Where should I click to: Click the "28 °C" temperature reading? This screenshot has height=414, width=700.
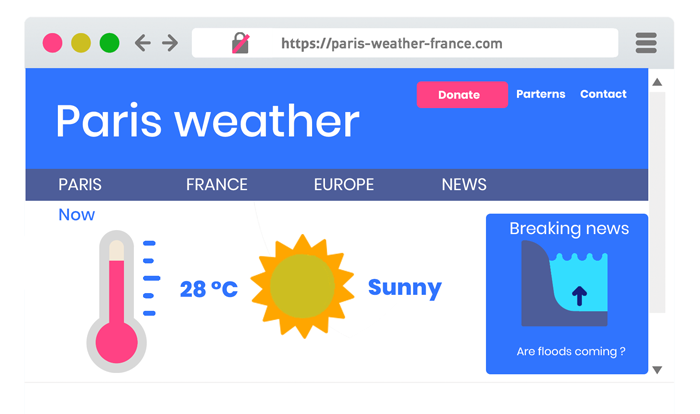(x=208, y=289)
